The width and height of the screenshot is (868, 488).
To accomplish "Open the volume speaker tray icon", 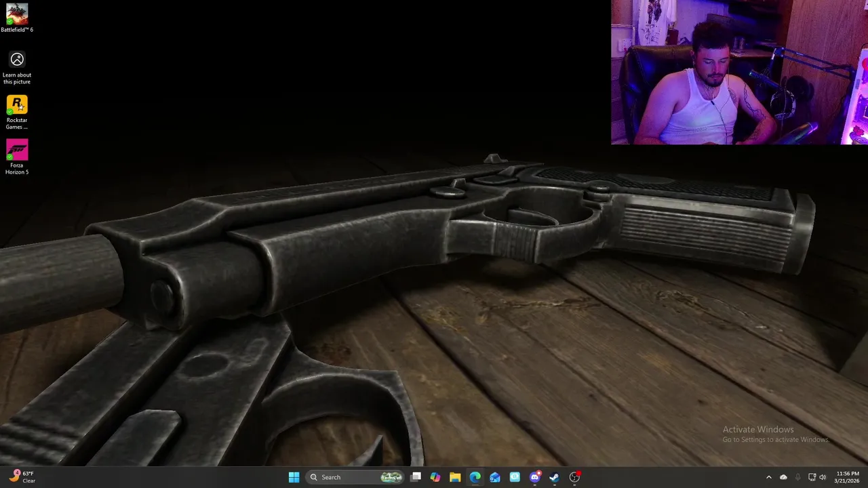I will point(823,477).
